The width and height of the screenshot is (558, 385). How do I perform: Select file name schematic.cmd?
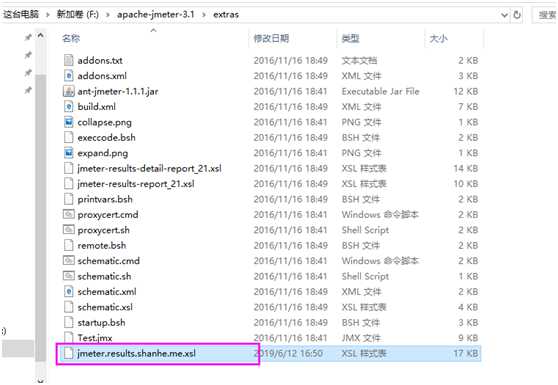pyautogui.click(x=109, y=261)
